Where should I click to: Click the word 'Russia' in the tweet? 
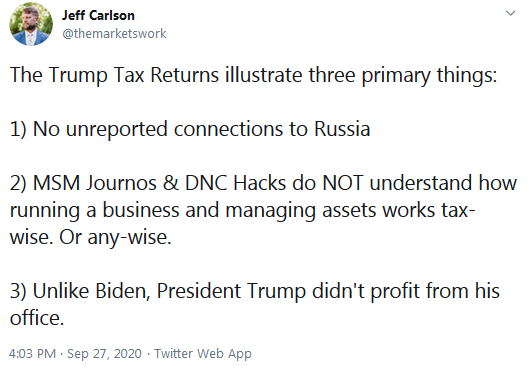tap(342, 129)
